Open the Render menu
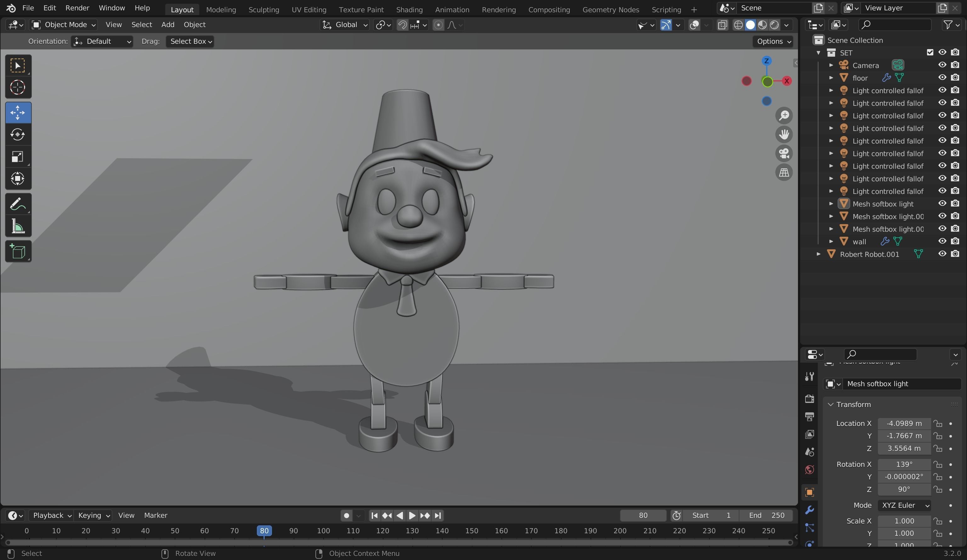 77,8
